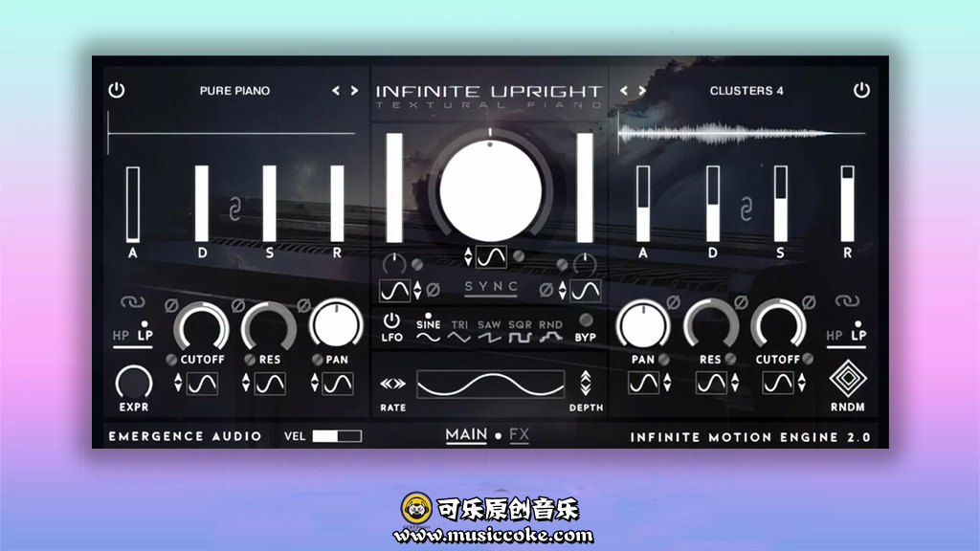This screenshot has height=551, width=980.
Task: Toggle the left PAN modulation enable dot
Action: (x=318, y=360)
